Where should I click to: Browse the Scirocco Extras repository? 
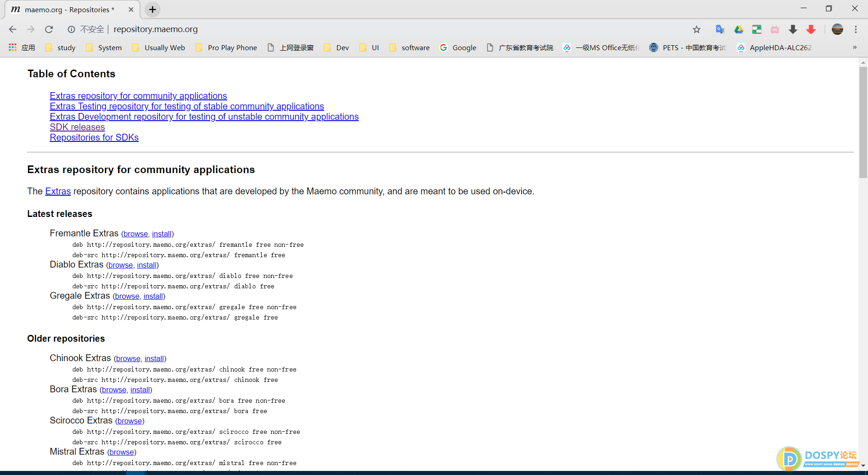[x=130, y=421]
